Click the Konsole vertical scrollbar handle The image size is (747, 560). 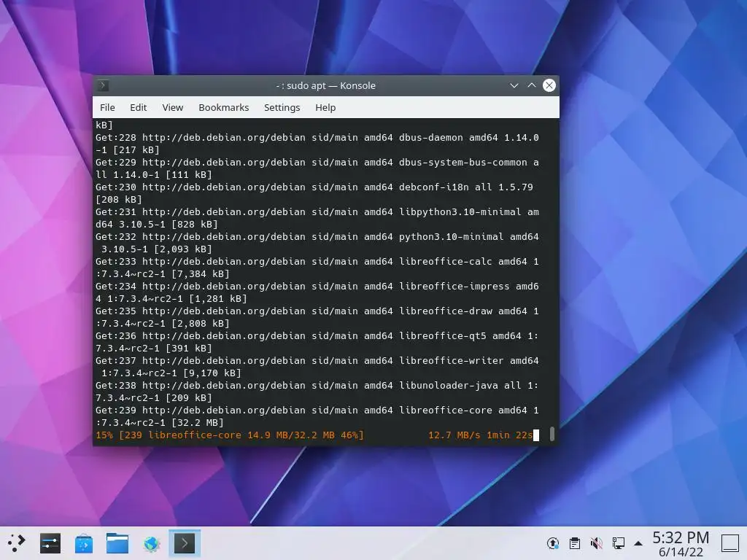pos(552,434)
